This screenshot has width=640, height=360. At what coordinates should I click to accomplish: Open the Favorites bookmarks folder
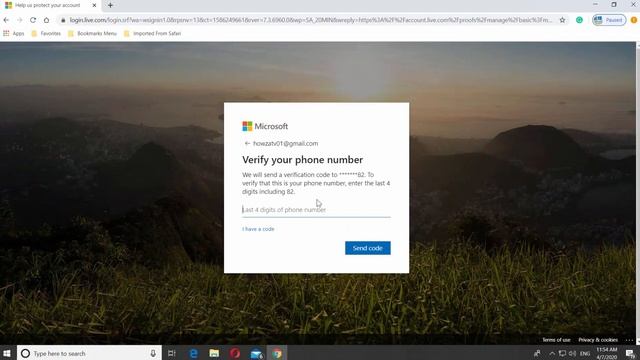pyautogui.click(x=46, y=33)
